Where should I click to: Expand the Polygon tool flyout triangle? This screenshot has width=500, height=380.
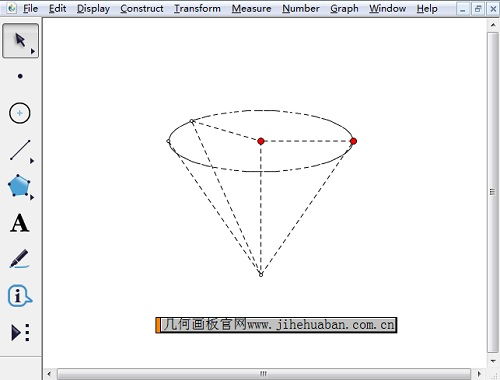click(x=32, y=197)
